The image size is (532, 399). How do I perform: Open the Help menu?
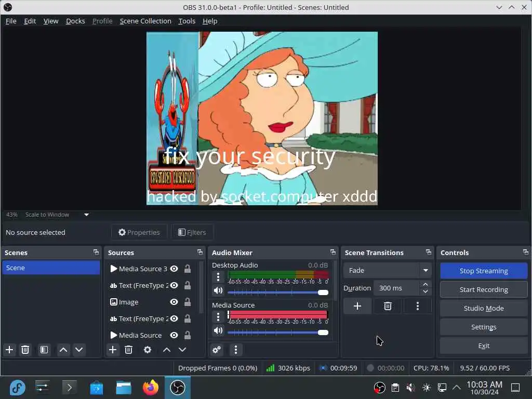[210, 21]
